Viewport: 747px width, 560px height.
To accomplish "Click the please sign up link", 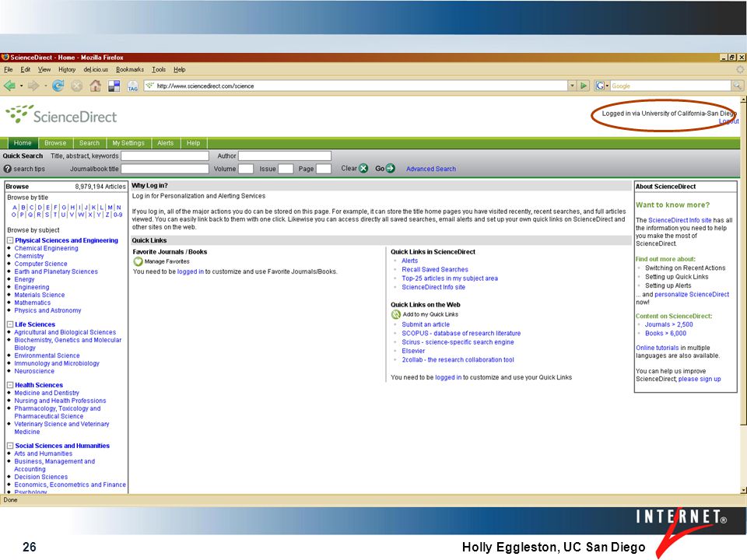I will point(700,379).
